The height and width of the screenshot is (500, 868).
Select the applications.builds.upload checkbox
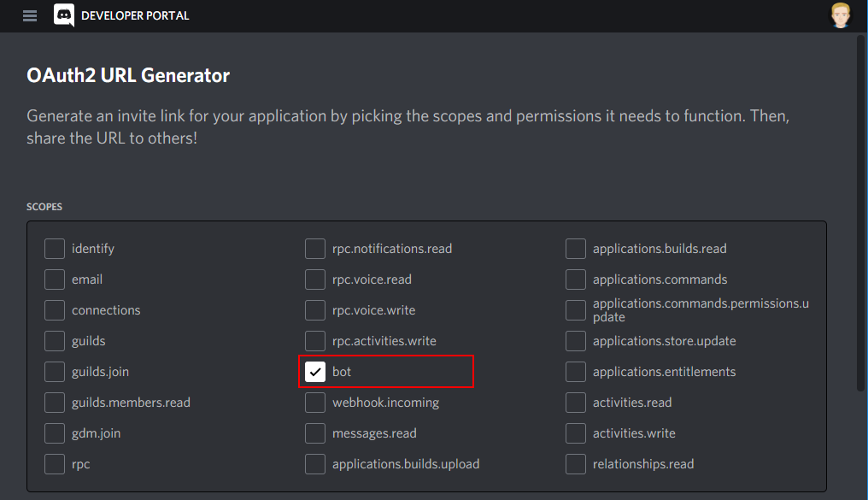(x=315, y=464)
